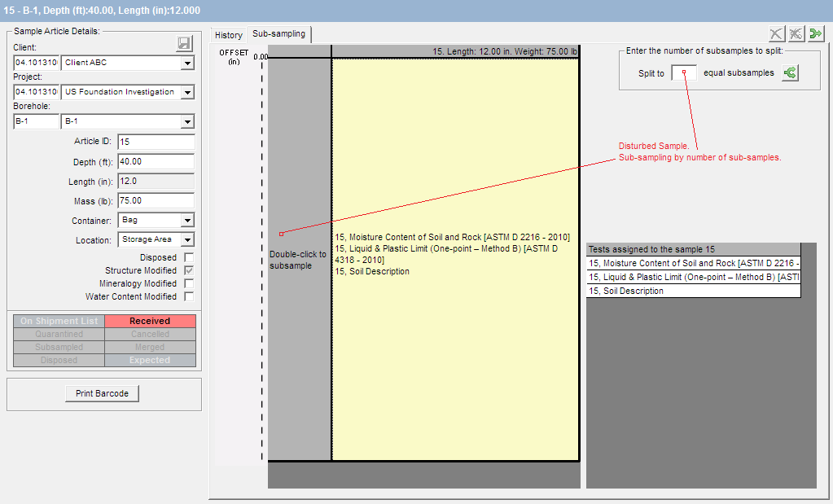Click the Print Barcode button
The height and width of the screenshot is (504, 833).
102,393
